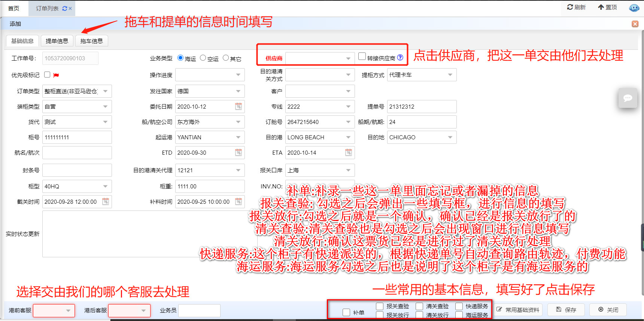Switch to the 拖车信息 tab
644x321 pixels.
tap(91, 41)
